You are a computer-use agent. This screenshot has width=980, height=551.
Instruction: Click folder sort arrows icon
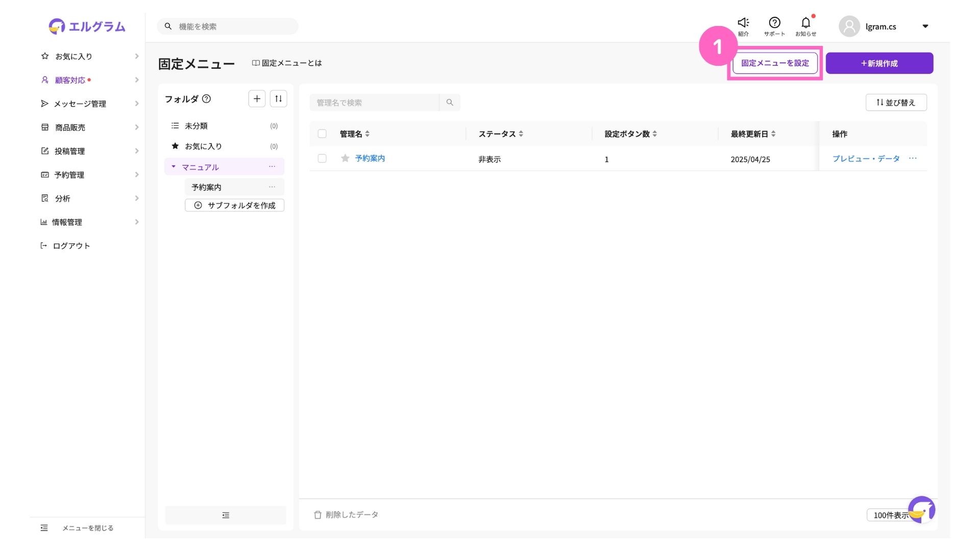[x=278, y=99]
